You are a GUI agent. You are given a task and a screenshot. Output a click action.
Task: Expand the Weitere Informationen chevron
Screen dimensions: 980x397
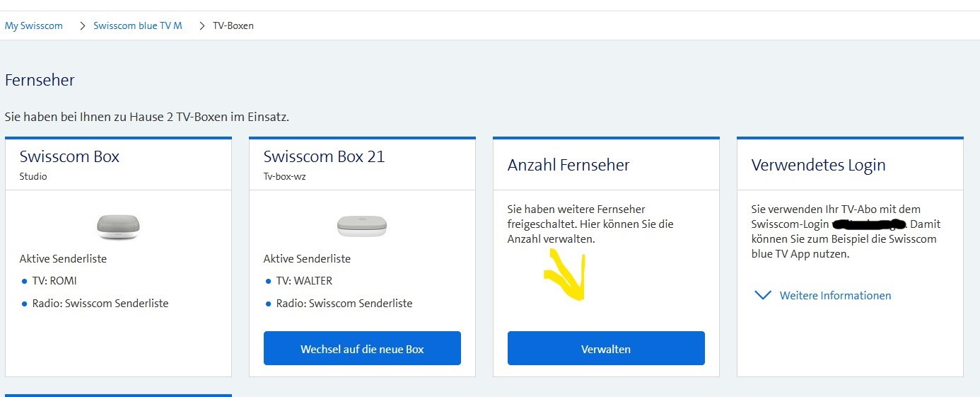click(x=763, y=295)
